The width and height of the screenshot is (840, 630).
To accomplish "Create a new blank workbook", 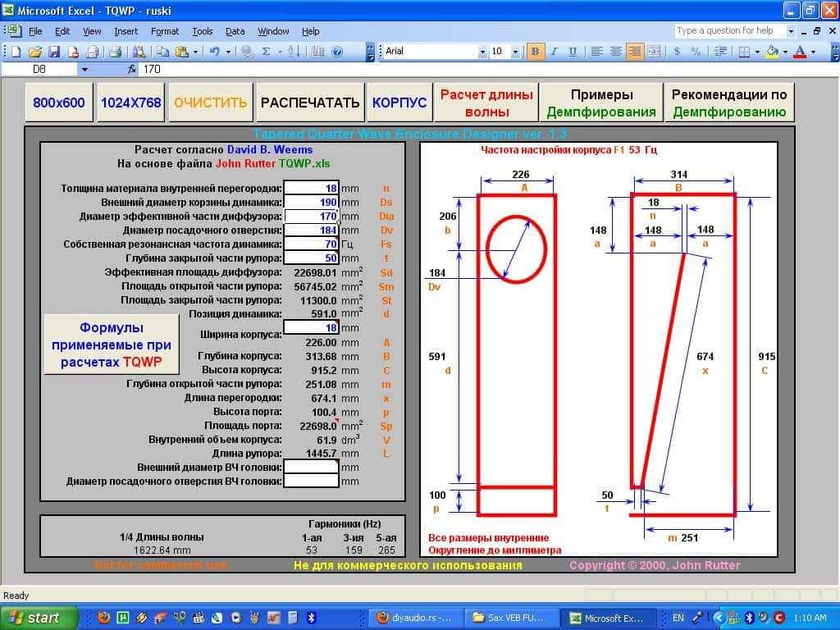I will pyautogui.click(x=16, y=52).
